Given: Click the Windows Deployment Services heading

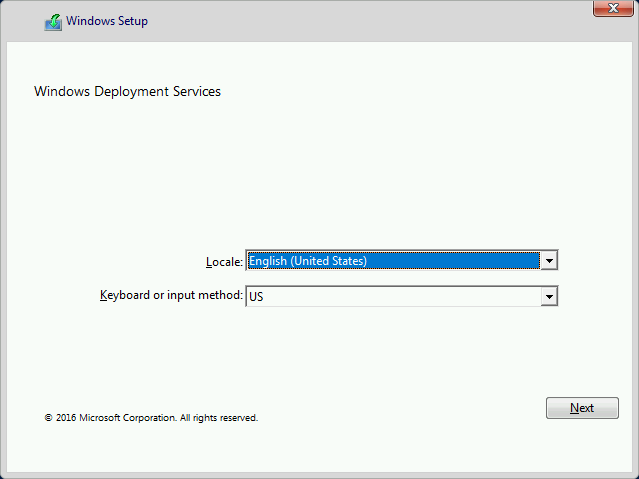Looking at the screenshot, I should click(x=127, y=91).
